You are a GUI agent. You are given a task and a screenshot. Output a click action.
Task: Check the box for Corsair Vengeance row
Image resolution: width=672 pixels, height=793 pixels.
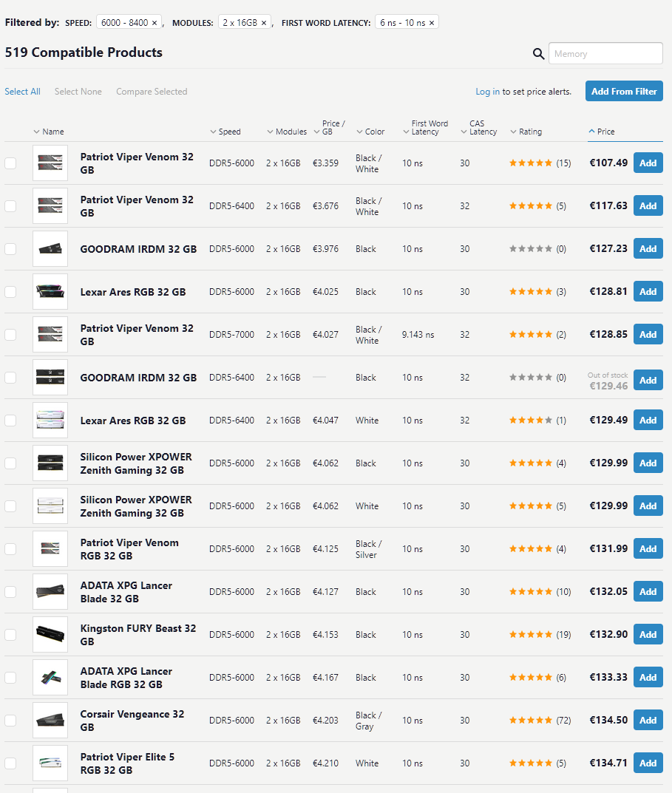coord(10,720)
